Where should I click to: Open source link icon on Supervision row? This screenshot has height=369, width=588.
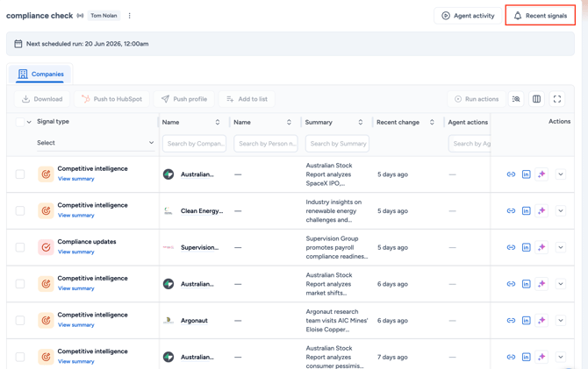511,247
